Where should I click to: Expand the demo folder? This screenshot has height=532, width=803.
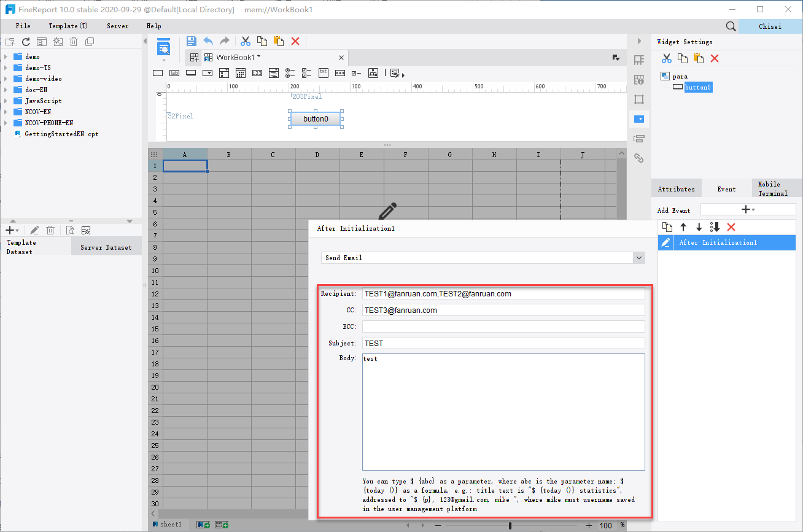[6, 57]
